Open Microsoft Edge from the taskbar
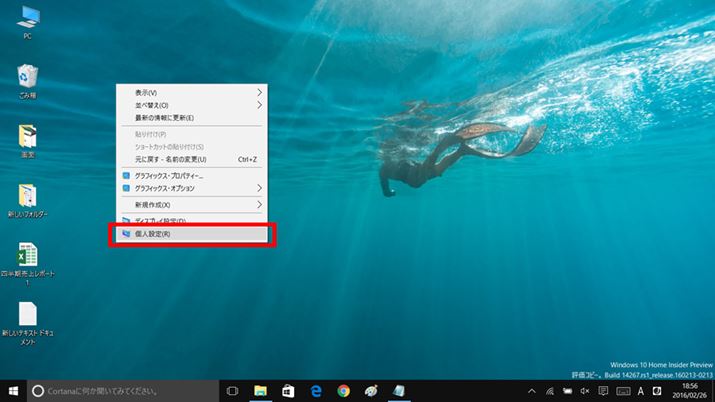This screenshot has width=715, height=402. tap(315, 390)
